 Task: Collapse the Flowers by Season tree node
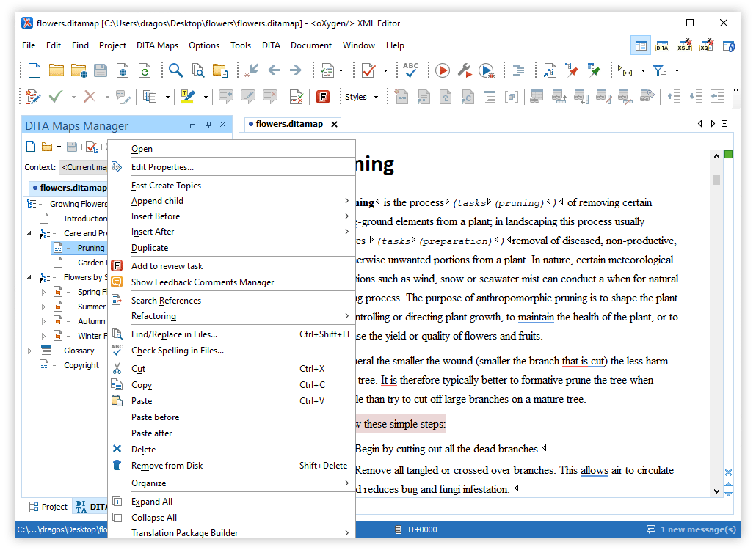[x=29, y=277]
